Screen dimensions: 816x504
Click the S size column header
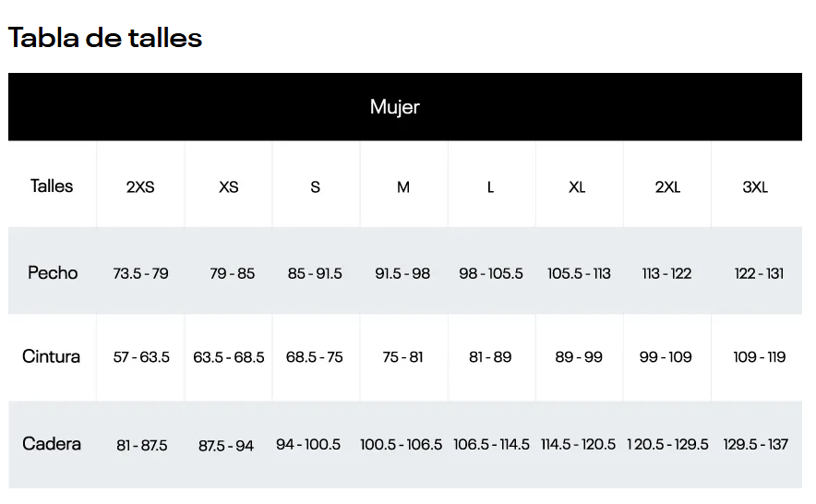pos(316,186)
